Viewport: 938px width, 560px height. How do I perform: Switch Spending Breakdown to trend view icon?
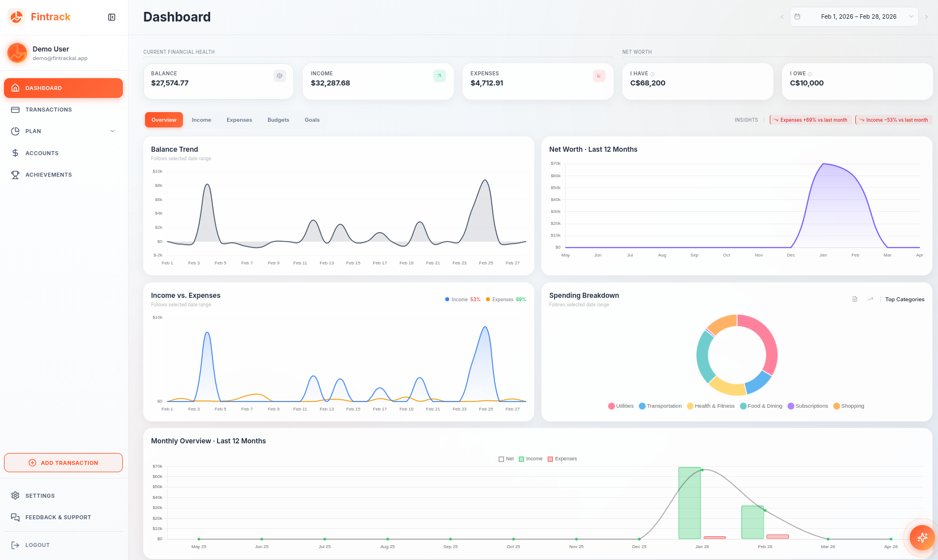click(x=870, y=299)
